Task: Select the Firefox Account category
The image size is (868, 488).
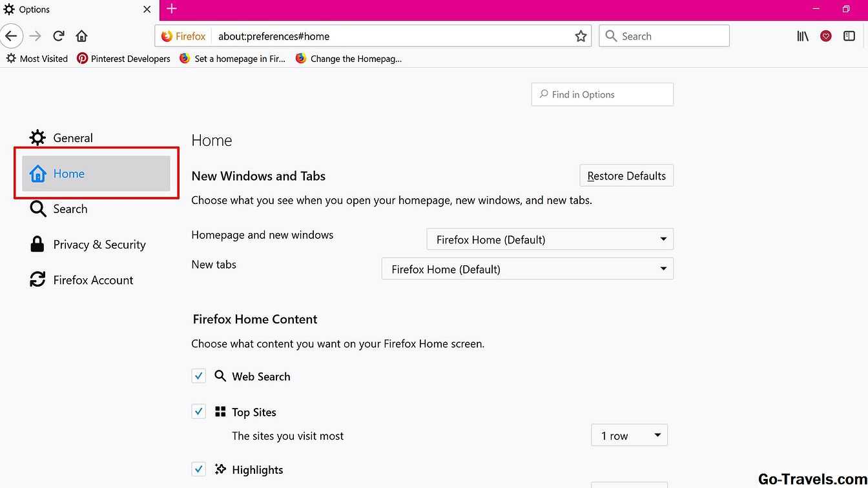Action: point(93,280)
